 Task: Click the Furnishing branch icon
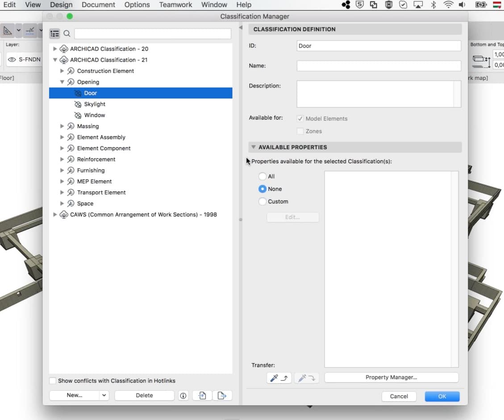tap(71, 170)
